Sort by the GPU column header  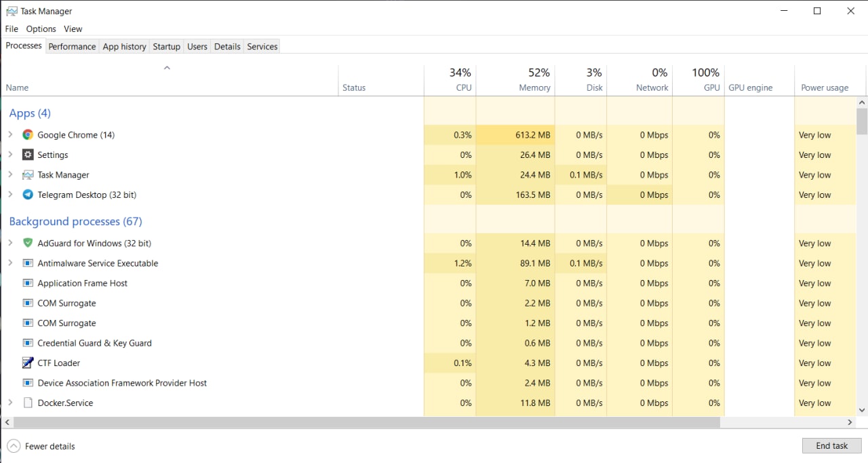(698, 81)
